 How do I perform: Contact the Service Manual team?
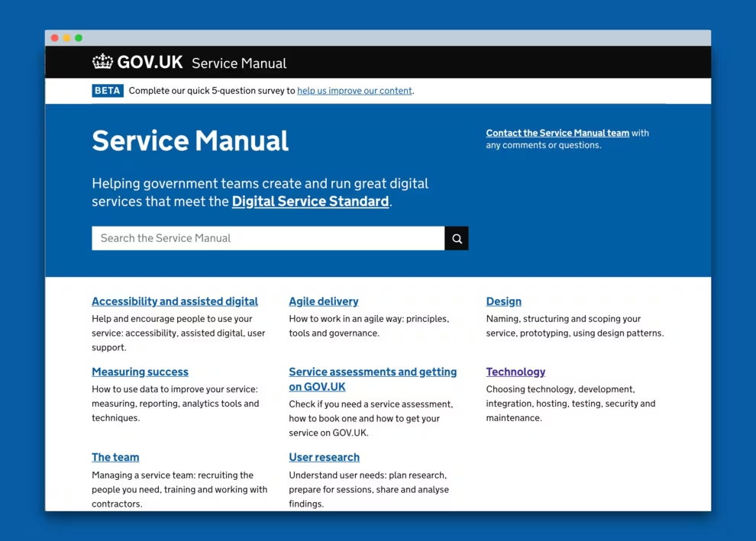pyautogui.click(x=557, y=132)
